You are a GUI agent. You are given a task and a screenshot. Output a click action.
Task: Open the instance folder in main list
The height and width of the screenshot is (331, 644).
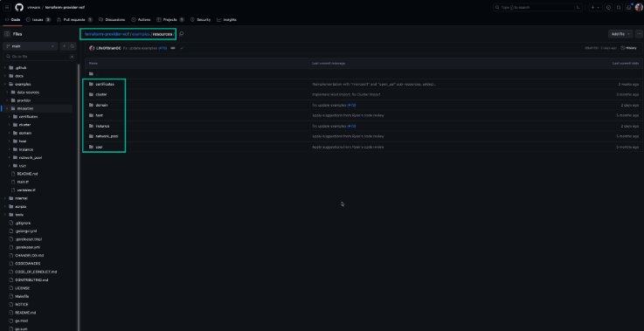coord(102,126)
